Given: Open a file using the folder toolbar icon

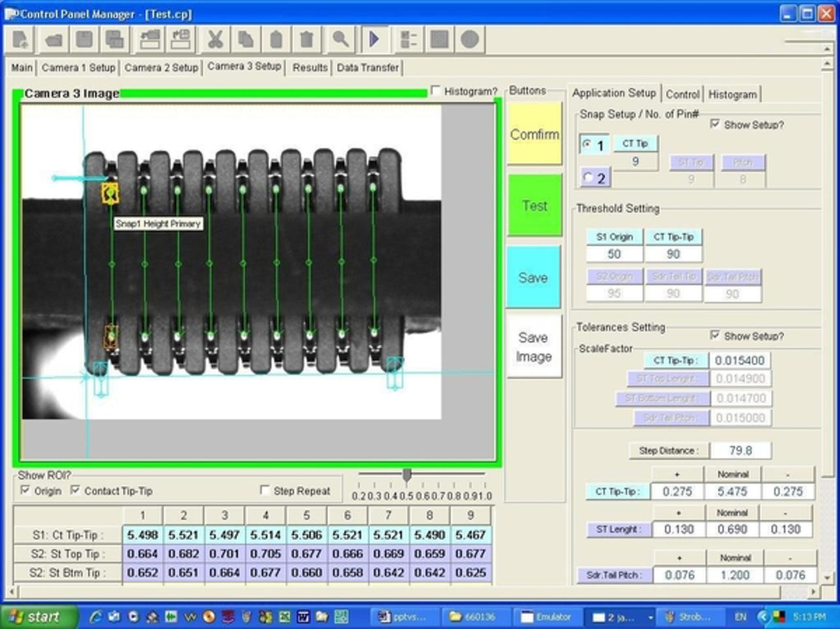Looking at the screenshot, I should (52, 39).
